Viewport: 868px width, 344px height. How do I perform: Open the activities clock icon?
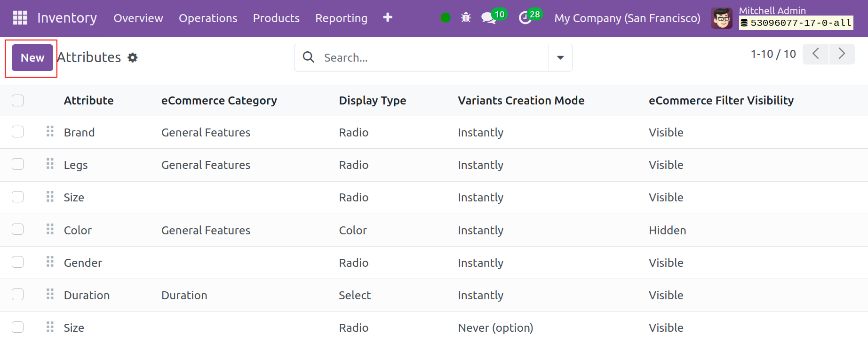point(525,18)
